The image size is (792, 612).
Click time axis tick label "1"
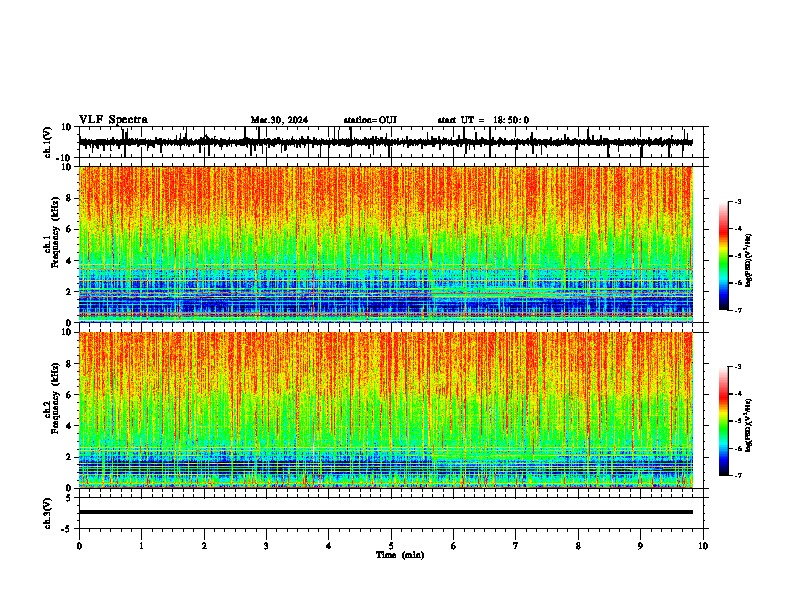coord(141,546)
